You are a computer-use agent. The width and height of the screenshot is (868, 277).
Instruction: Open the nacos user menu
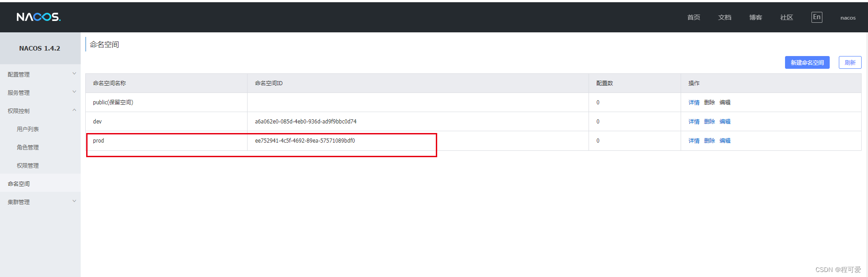848,18
